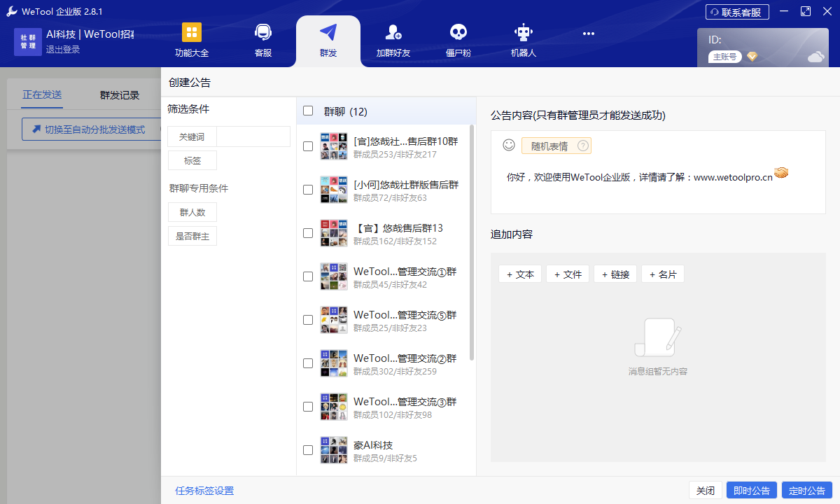Screen dimensions: 840x504
Task: Open the 机器人 robot icon
Action: pos(523,32)
